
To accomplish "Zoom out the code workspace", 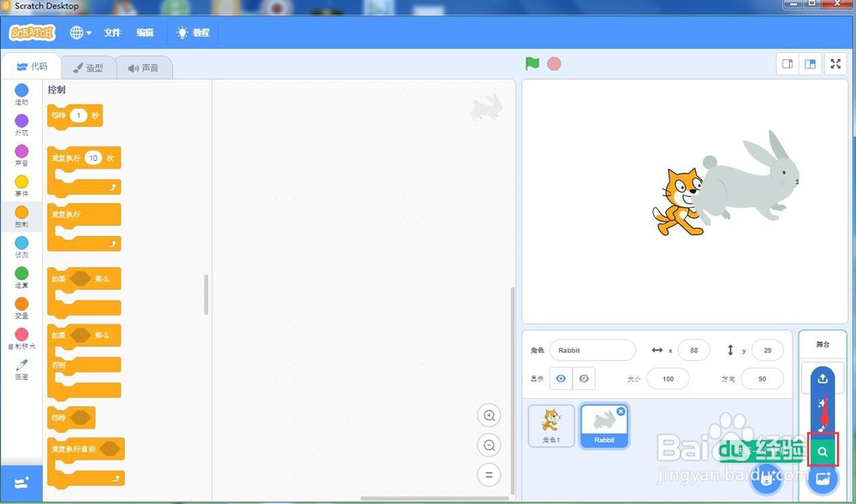I will pos(489,445).
